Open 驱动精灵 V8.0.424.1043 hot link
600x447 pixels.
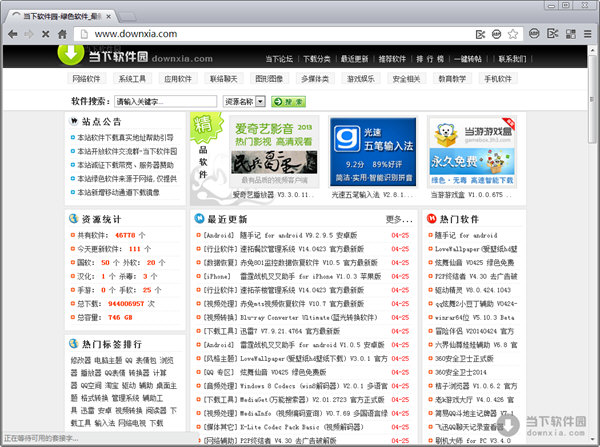point(473,290)
